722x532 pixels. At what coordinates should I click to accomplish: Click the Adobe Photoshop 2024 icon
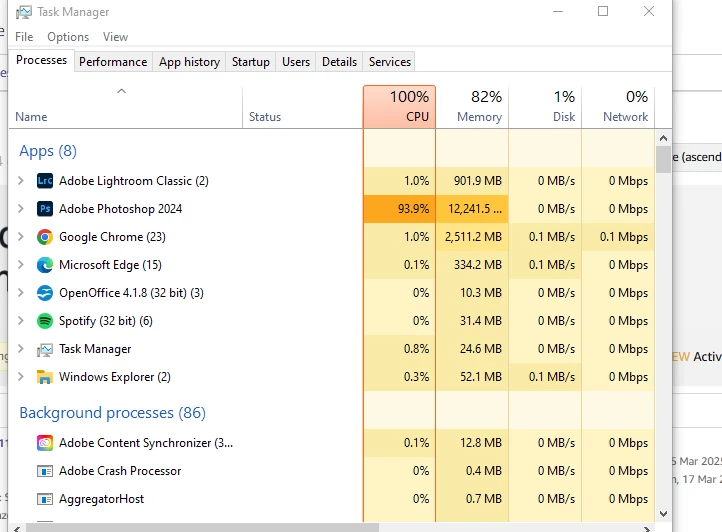45,209
